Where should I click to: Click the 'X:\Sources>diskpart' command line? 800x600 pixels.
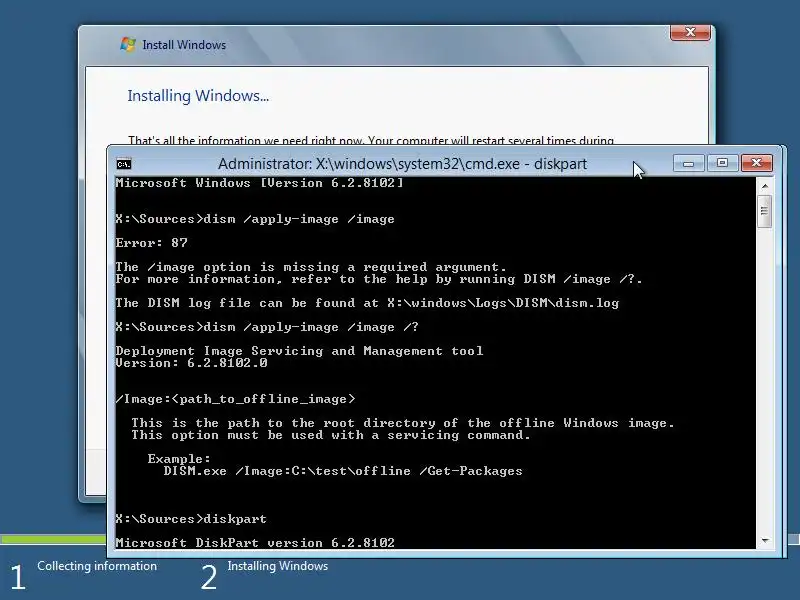click(191, 519)
